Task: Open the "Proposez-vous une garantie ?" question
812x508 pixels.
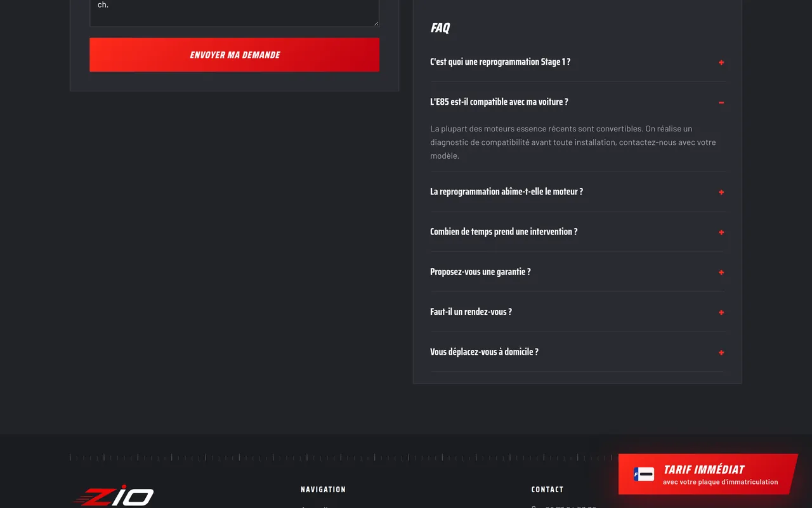Action: coord(577,272)
